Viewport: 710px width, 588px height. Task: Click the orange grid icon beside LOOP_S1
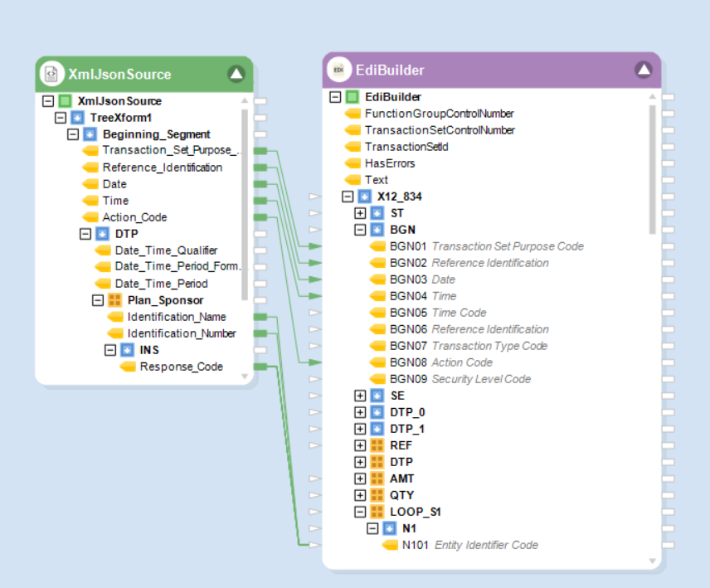coord(377,512)
